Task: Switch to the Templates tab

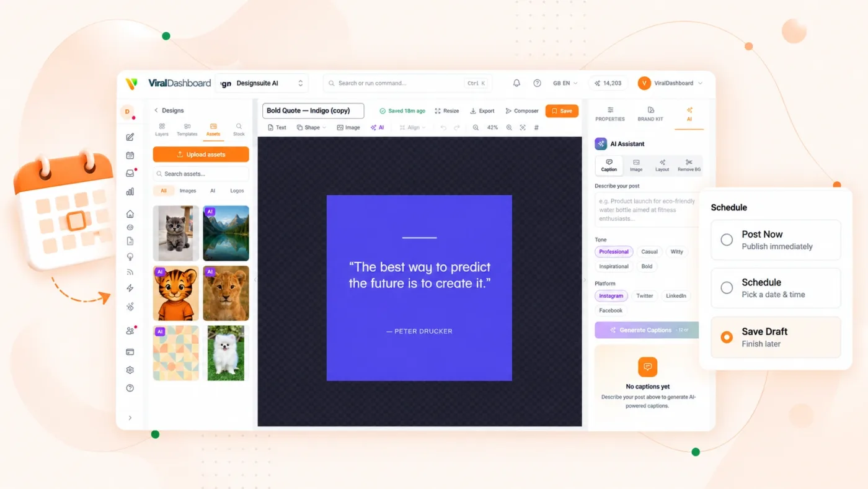Action: point(187,130)
